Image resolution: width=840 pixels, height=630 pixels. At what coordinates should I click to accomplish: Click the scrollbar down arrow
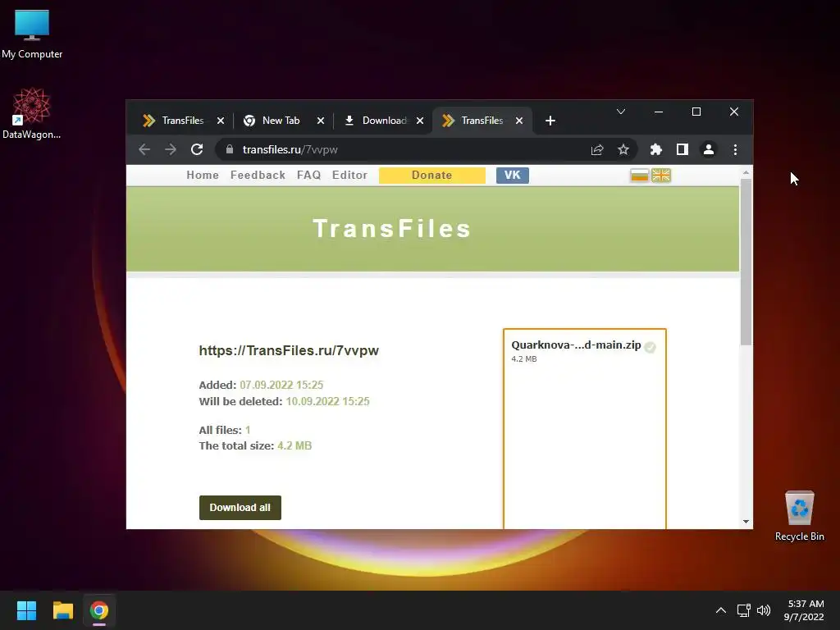coord(746,522)
